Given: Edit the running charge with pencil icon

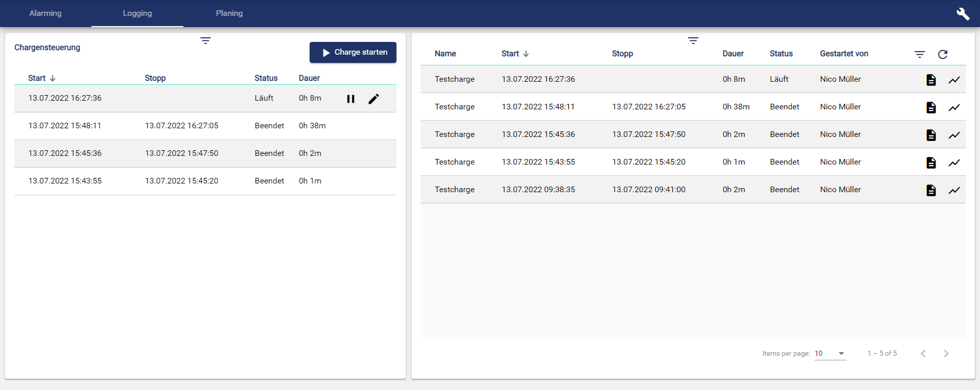Looking at the screenshot, I should pyautogui.click(x=374, y=99).
